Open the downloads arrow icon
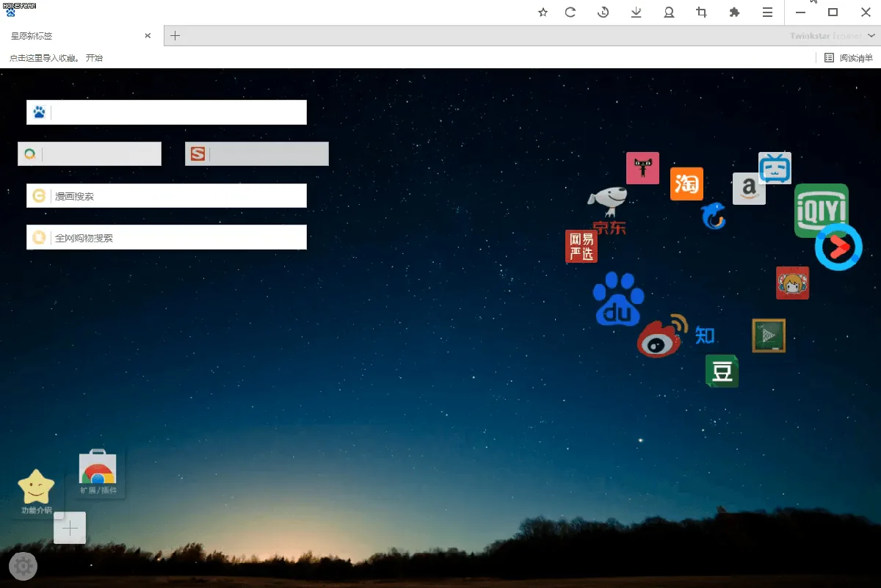The image size is (881, 588). pyautogui.click(x=636, y=12)
